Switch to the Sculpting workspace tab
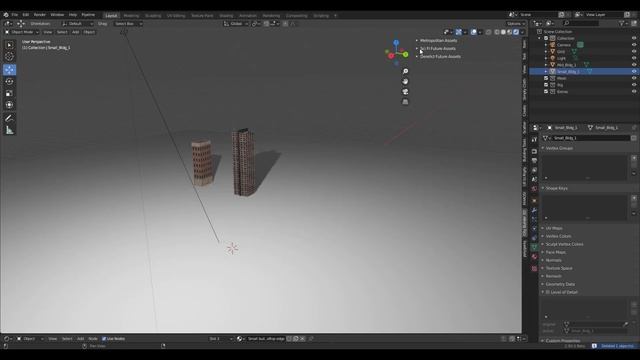The image size is (640, 360). coord(153,16)
